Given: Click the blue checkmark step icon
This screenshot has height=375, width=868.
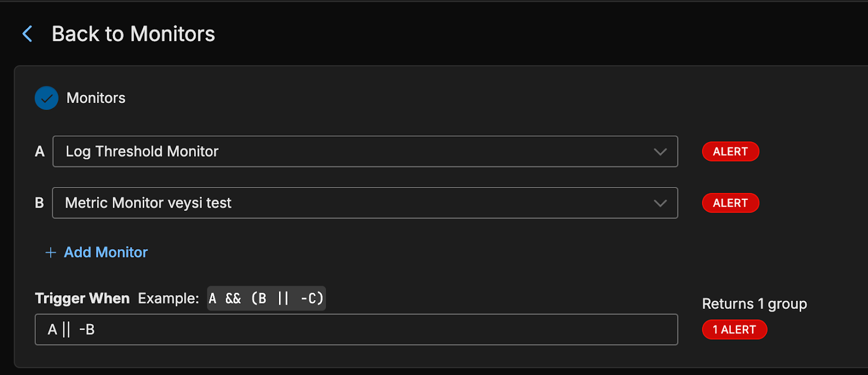Looking at the screenshot, I should [x=47, y=98].
